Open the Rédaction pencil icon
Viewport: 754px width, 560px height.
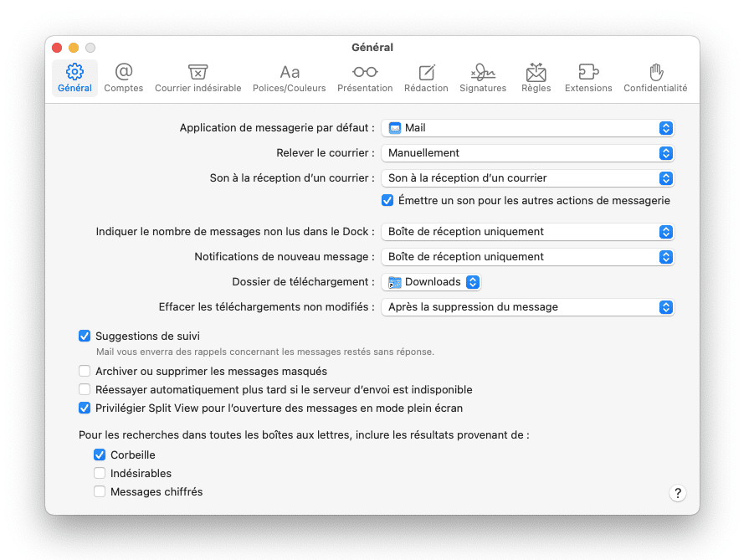point(426,72)
